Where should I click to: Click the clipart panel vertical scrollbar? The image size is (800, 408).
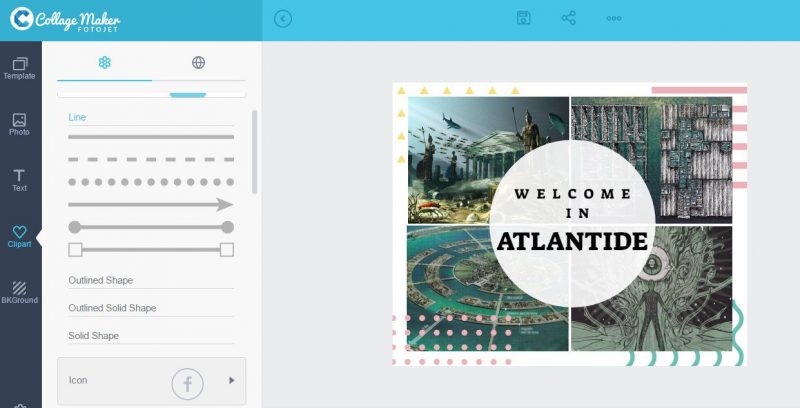coord(255,152)
